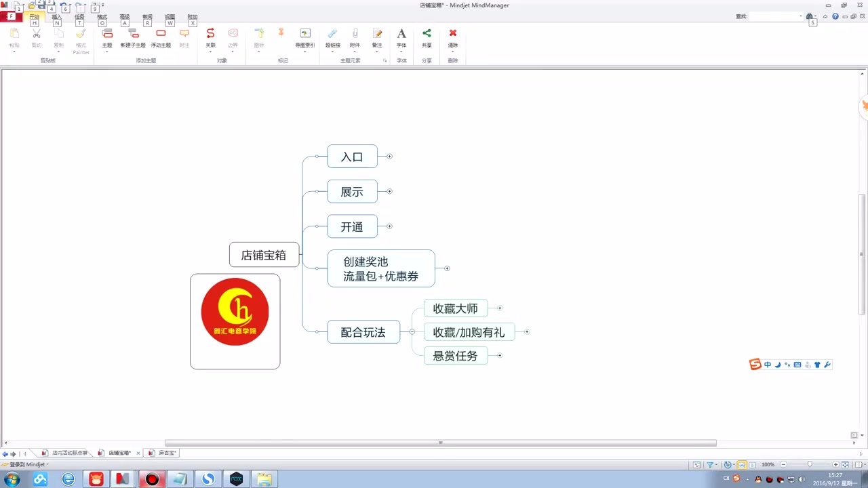The width and height of the screenshot is (868, 488).
Task: Open the 格式 ribbon tab
Action: [x=102, y=16]
